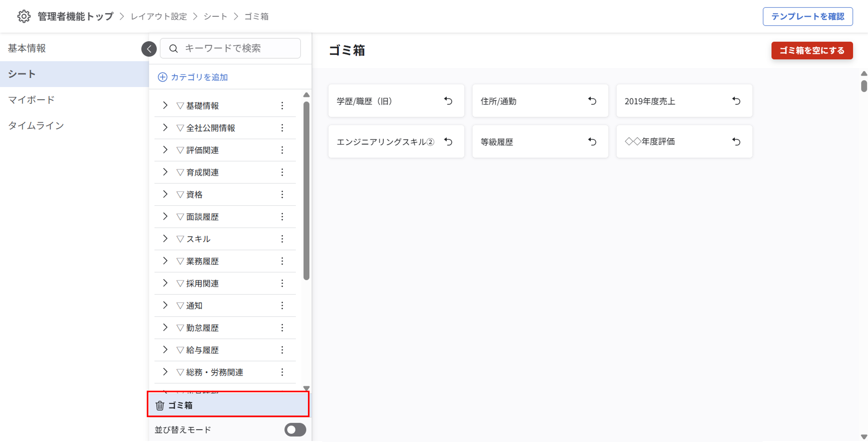Click カテゴリを追加 link

tap(199, 77)
